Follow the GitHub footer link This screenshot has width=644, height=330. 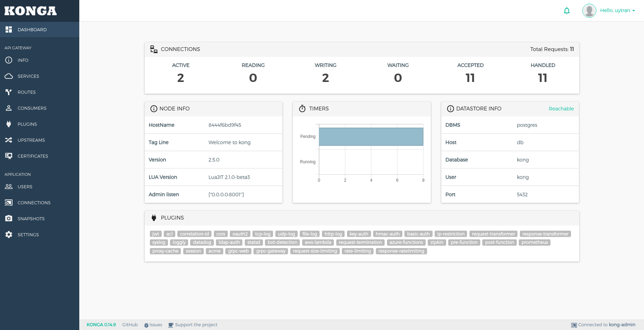tap(130, 325)
